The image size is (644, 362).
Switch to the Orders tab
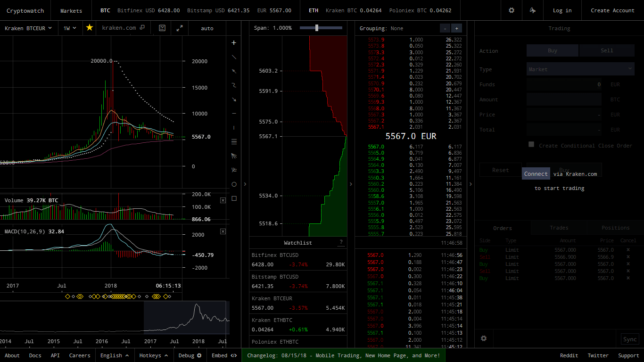(x=503, y=228)
